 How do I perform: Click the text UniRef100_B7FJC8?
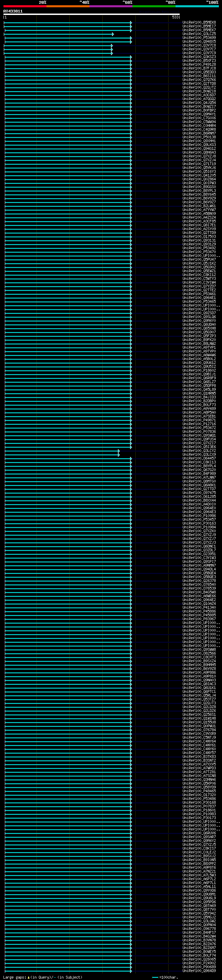click(x=199, y=68)
